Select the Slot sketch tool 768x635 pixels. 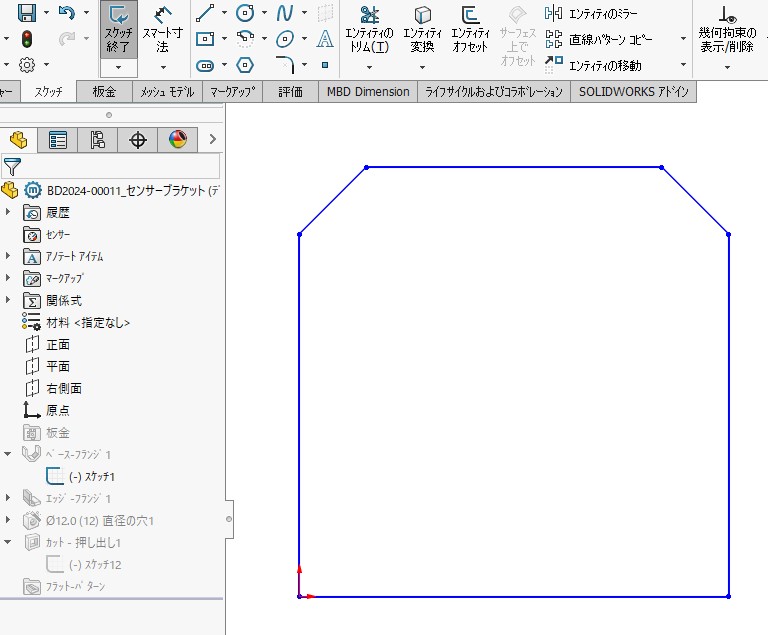(x=205, y=65)
